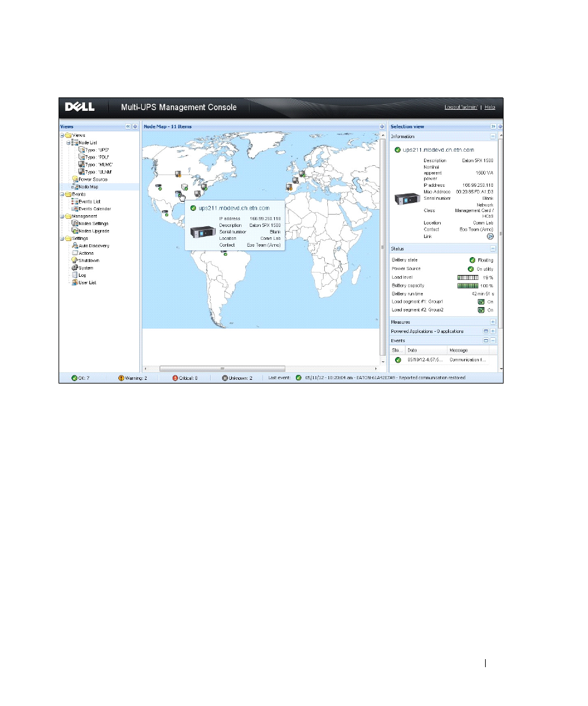Collapse the Views panel with double-arrow
This screenshot has height=706, width=588.
pyautogui.click(x=128, y=126)
